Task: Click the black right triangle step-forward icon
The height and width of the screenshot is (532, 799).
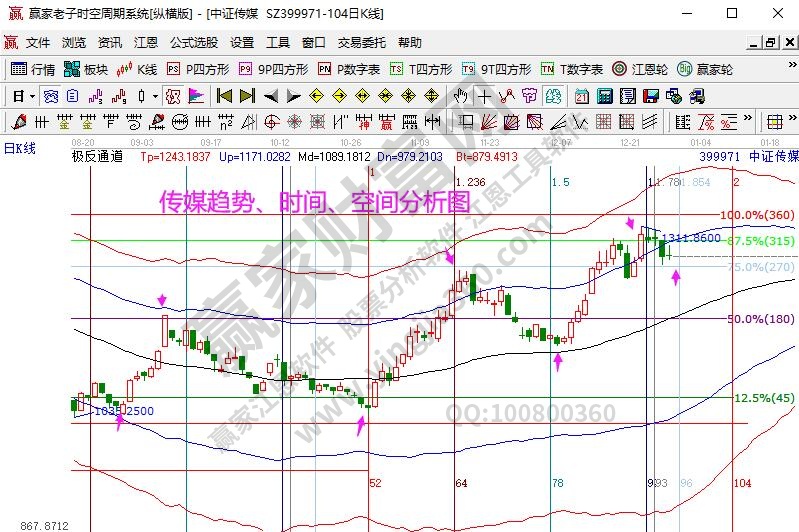Action: (293, 96)
